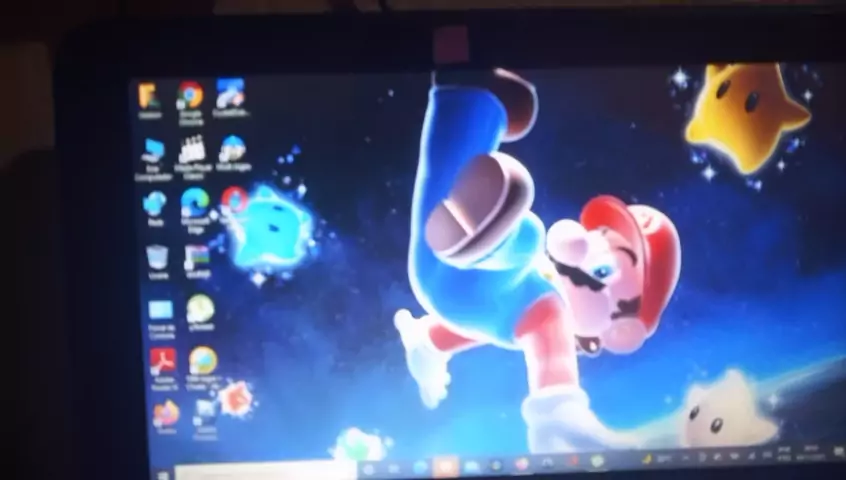Click the Firefox desktop shortcut
Viewport: 846px width, 480px height.
click(x=165, y=414)
